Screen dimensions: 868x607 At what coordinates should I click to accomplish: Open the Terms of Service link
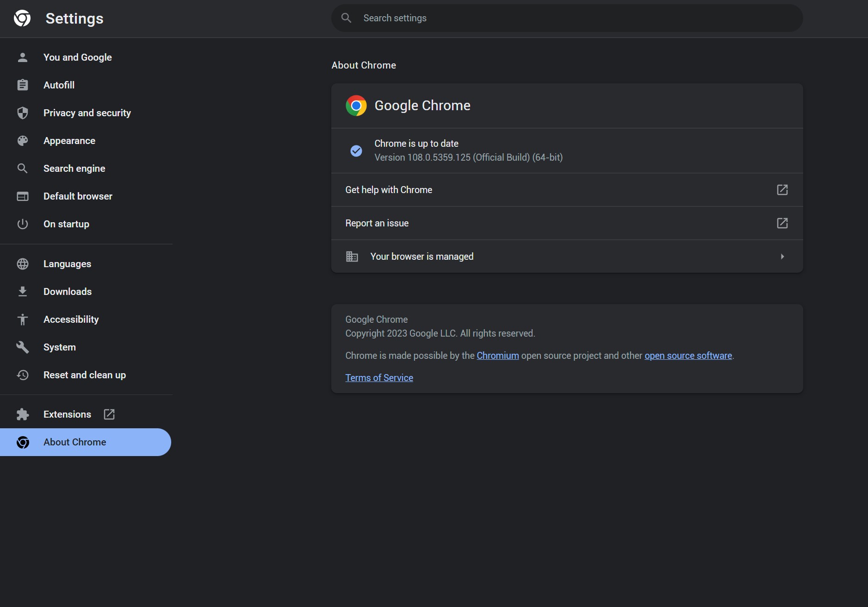[x=379, y=378]
